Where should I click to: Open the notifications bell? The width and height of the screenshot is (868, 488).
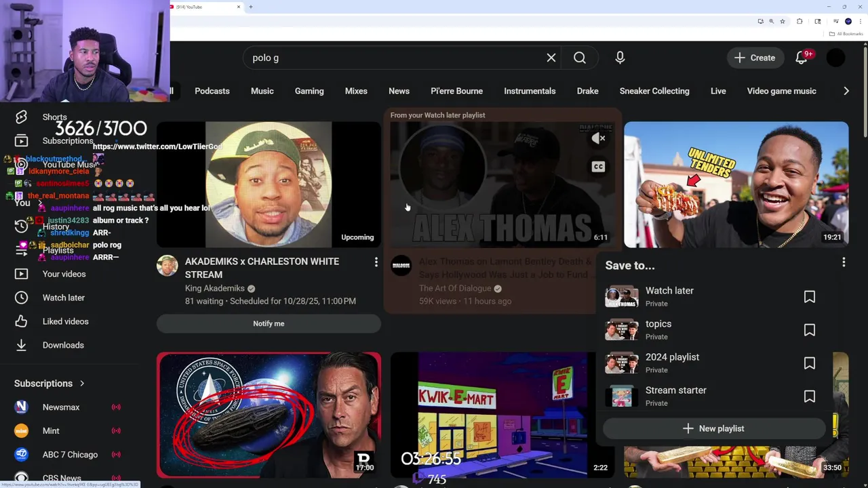pyautogui.click(x=802, y=58)
